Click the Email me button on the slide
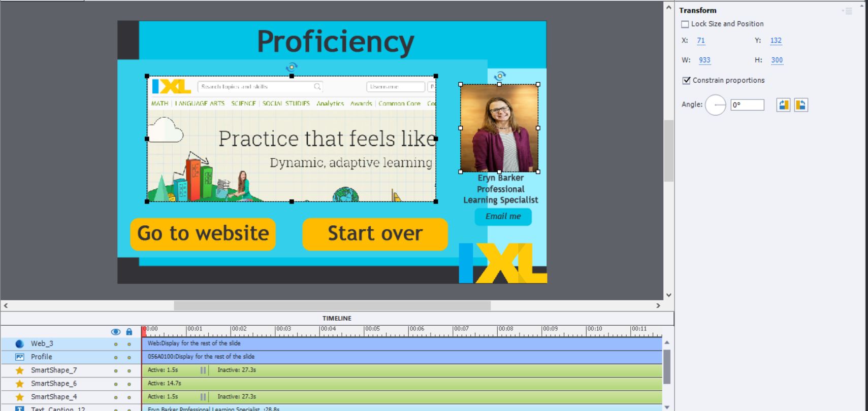Viewport: 868px width, 411px height. (x=503, y=217)
